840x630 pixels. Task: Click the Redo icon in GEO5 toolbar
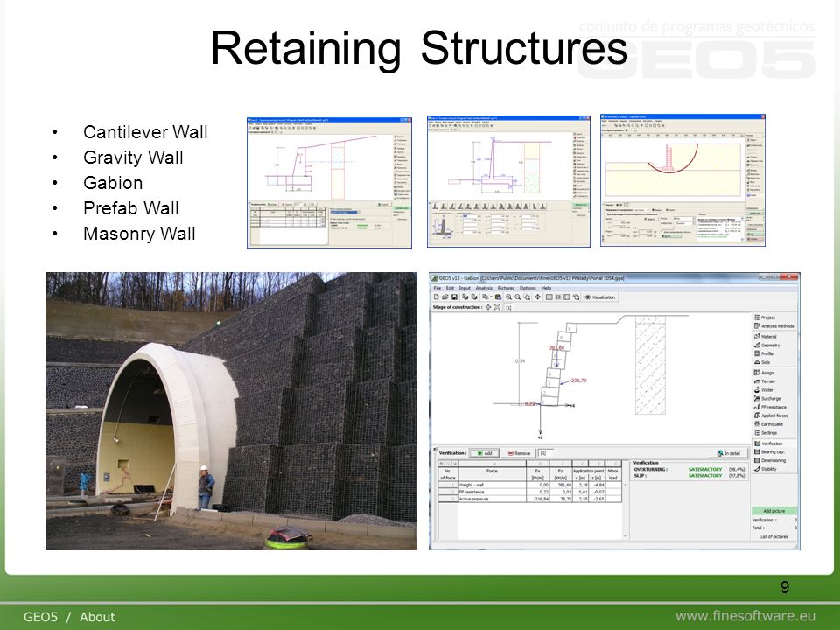[474, 297]
